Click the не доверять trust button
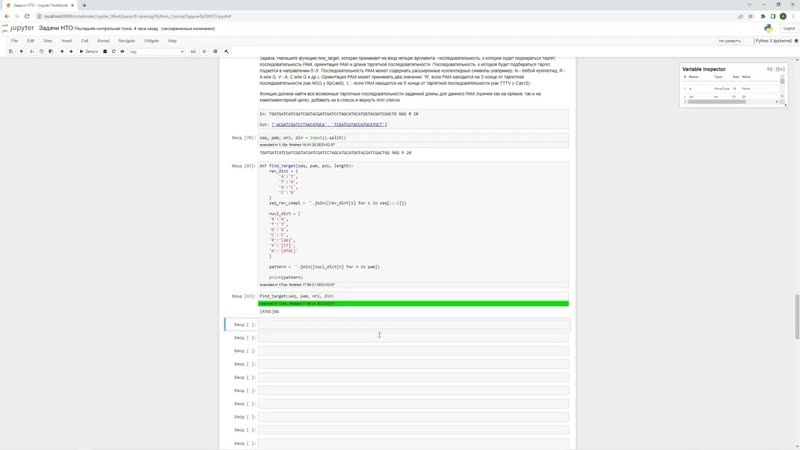Screen dimensions: 800x450 pos(730,41)
